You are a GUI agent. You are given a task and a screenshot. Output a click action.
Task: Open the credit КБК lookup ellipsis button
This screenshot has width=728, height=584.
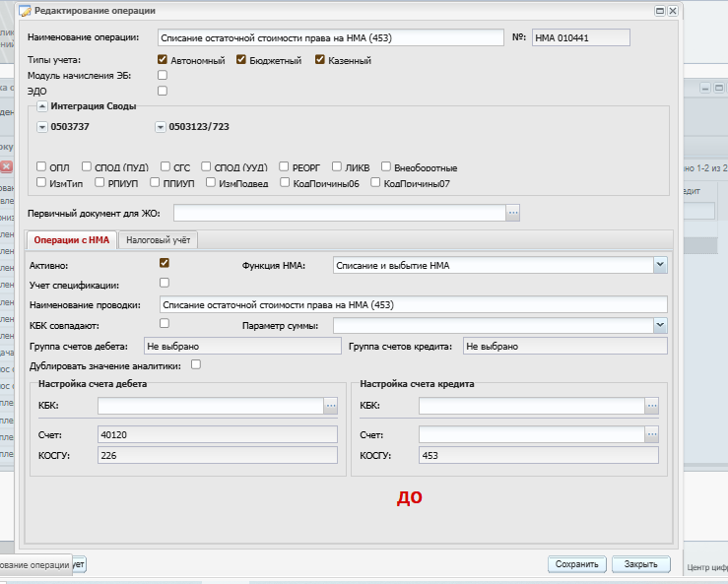point(652,406)
